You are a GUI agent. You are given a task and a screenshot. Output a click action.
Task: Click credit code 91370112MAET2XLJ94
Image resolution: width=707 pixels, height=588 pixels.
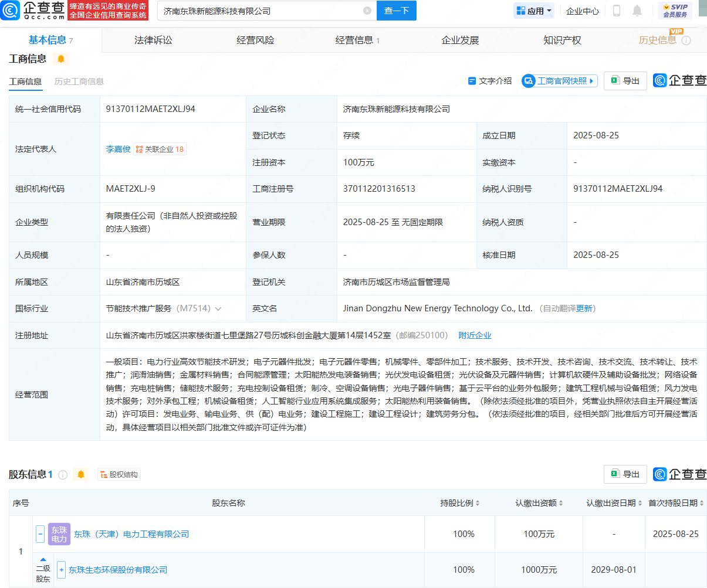pos(151,109)
